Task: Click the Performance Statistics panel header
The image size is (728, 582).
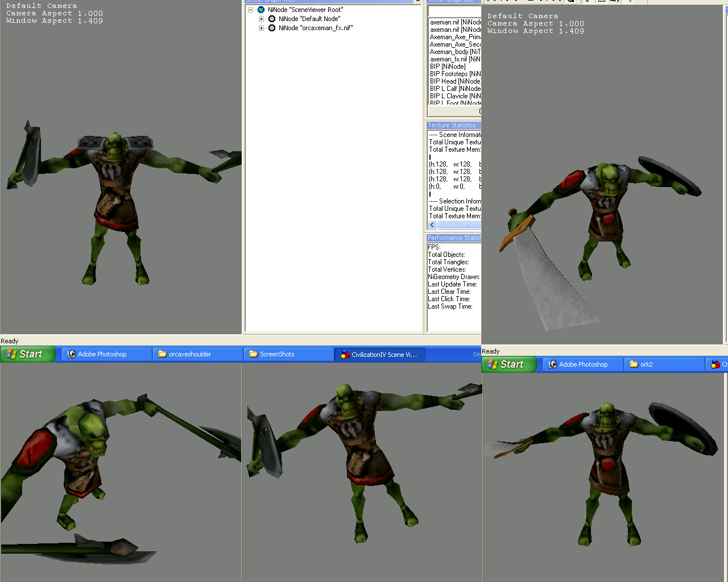Action: 454,238
